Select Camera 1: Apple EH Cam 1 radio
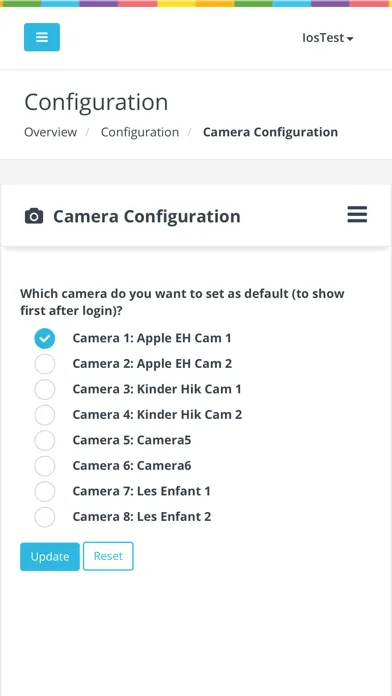The width and height of the screenshot is (392, 696). click(x=45, y=339)
